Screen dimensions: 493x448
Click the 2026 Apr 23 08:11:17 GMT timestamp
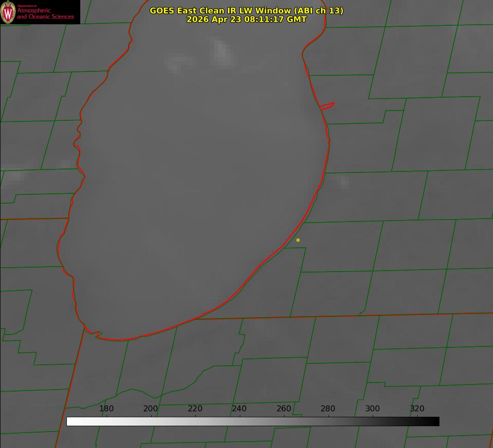coord(246,19)
